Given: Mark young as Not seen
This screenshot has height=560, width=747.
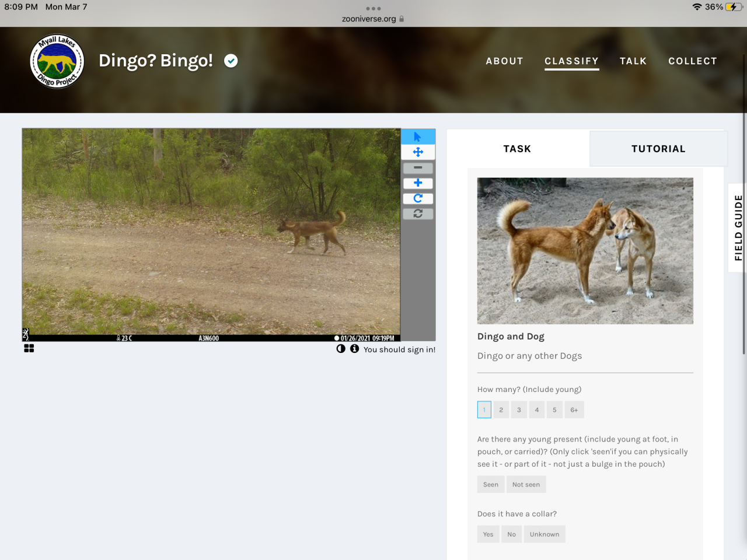Looking at the screenshot, I should coord(526,484).
